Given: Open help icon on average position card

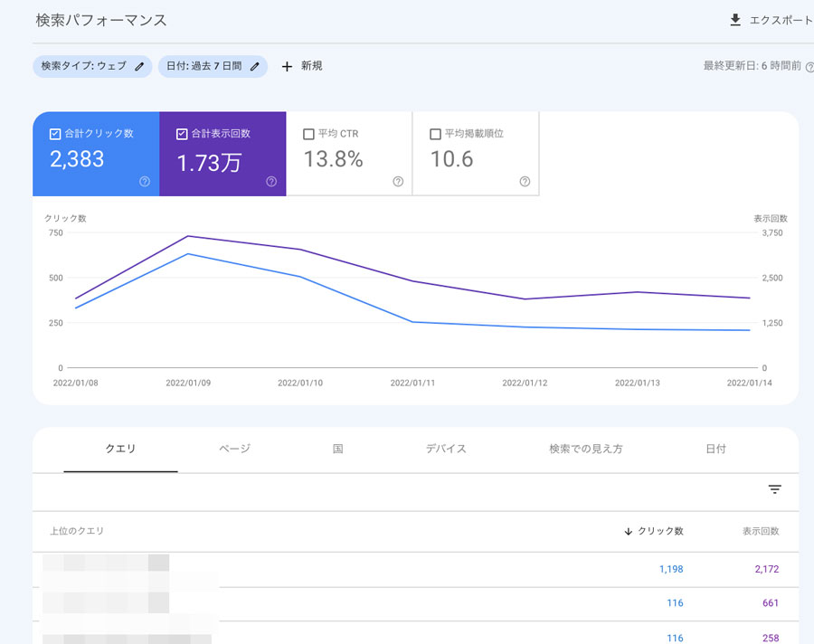Looking at the screenshot, I should click(x=525, y=181).
